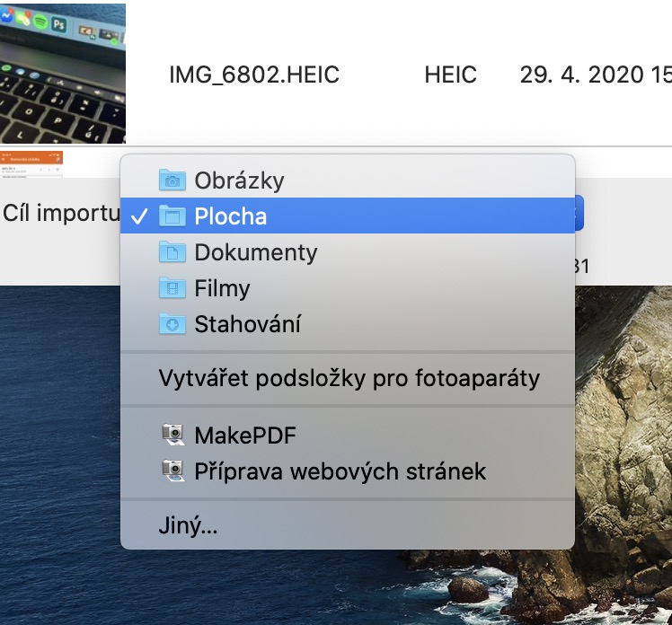
Task: Choose Jiný… to pick another folder
Action: [x=188, y=525]
